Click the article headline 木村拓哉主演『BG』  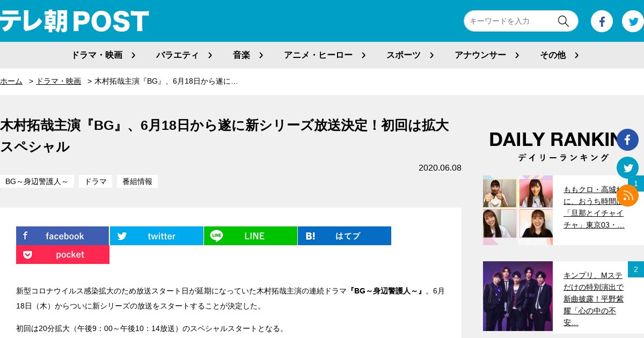click(x=224, y=136)
